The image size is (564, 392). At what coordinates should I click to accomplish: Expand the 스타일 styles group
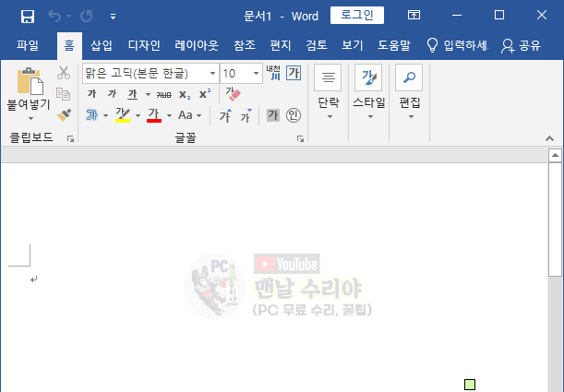coord(369,92)
